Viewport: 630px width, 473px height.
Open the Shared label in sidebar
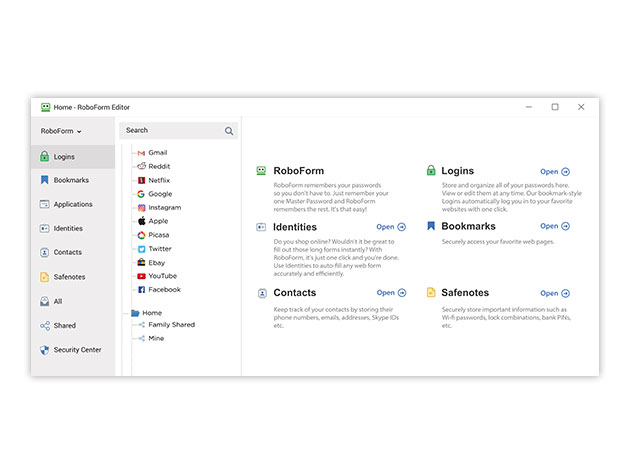click(65, 326)
